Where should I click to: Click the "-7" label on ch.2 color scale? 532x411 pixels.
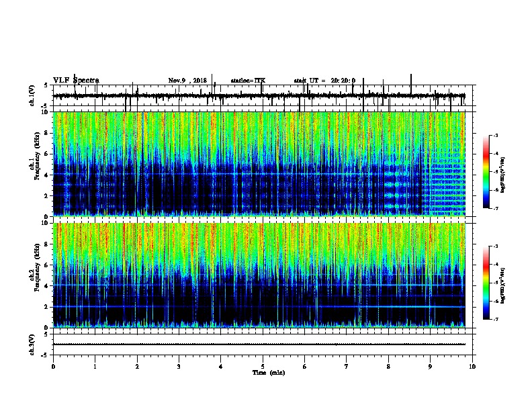pos(496,319)
